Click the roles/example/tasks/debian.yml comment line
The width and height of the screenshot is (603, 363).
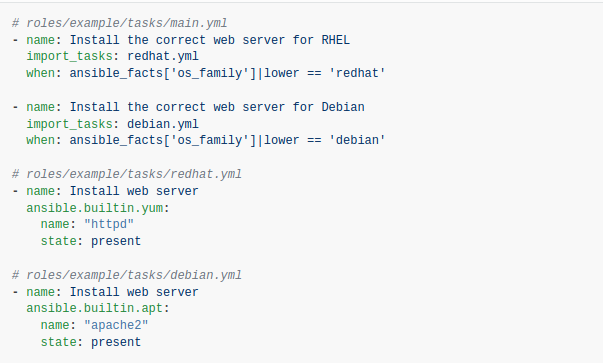coord(127,275)
